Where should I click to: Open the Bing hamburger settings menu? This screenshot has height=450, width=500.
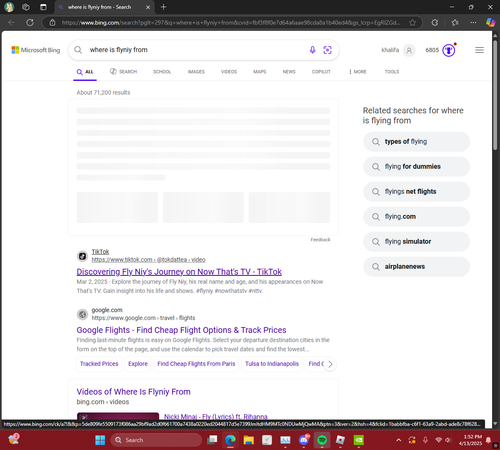tap(479, 50)
